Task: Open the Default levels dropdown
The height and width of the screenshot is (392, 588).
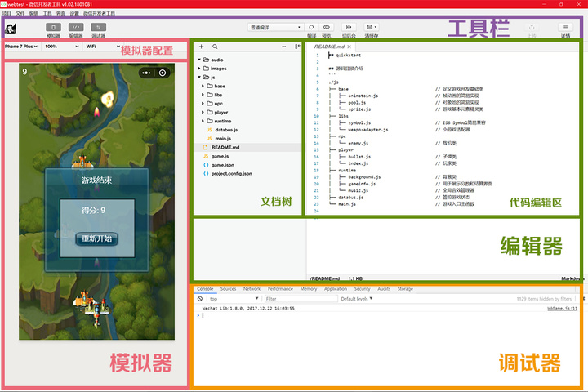Action: (357, 299)
